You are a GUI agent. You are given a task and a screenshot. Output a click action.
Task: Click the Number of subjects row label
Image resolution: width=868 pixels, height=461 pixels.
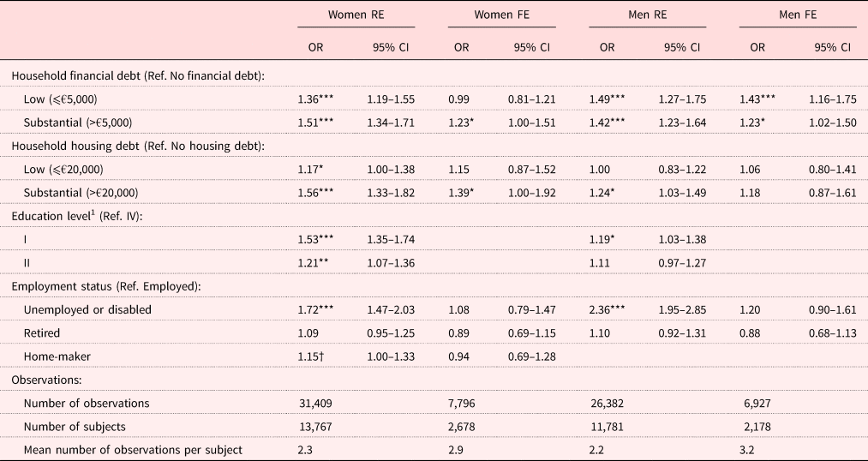click(x=76, y=426)
